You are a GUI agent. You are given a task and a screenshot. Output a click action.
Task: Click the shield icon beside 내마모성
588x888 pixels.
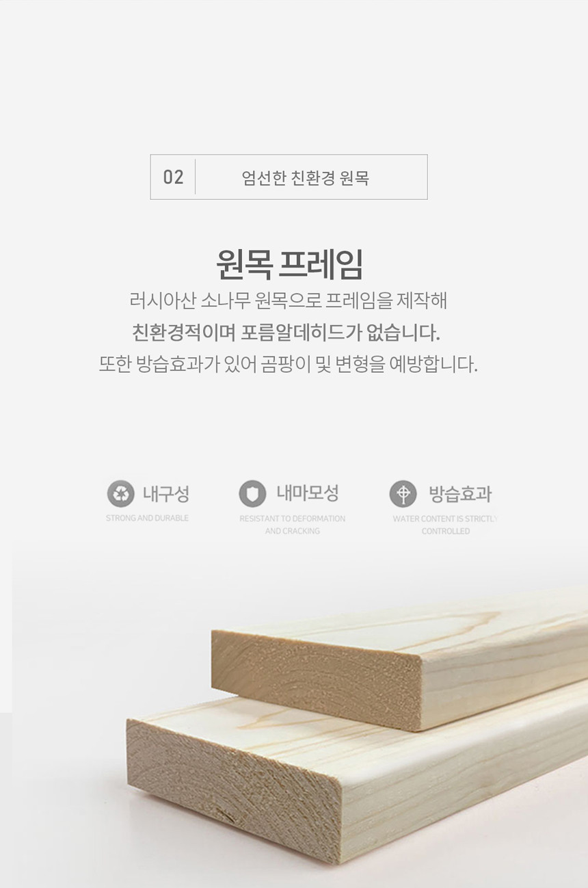pyautogui.click(x=252, y=493)
